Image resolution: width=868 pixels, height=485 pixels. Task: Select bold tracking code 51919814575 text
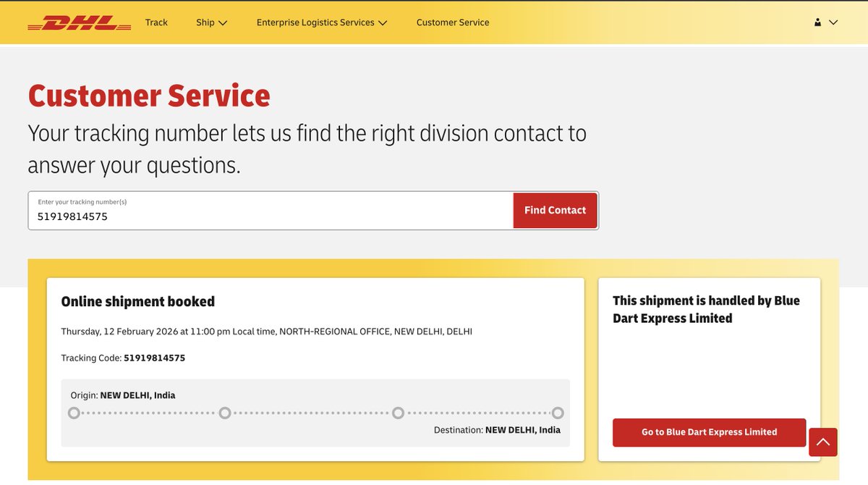154,358
